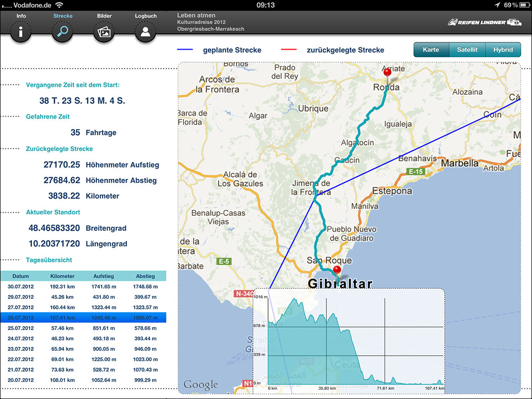Select the red pin at Gibraltar
532x399 pixels.
tap(337, 270)
